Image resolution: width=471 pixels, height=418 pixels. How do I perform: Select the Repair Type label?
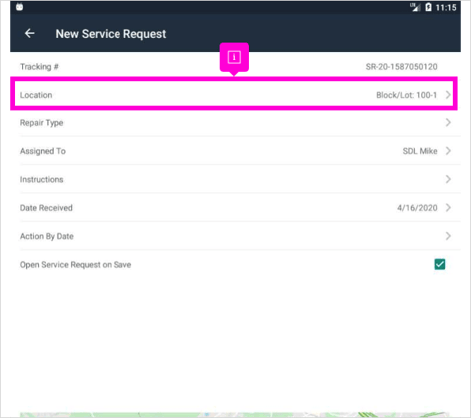click(x=41, y=123)
